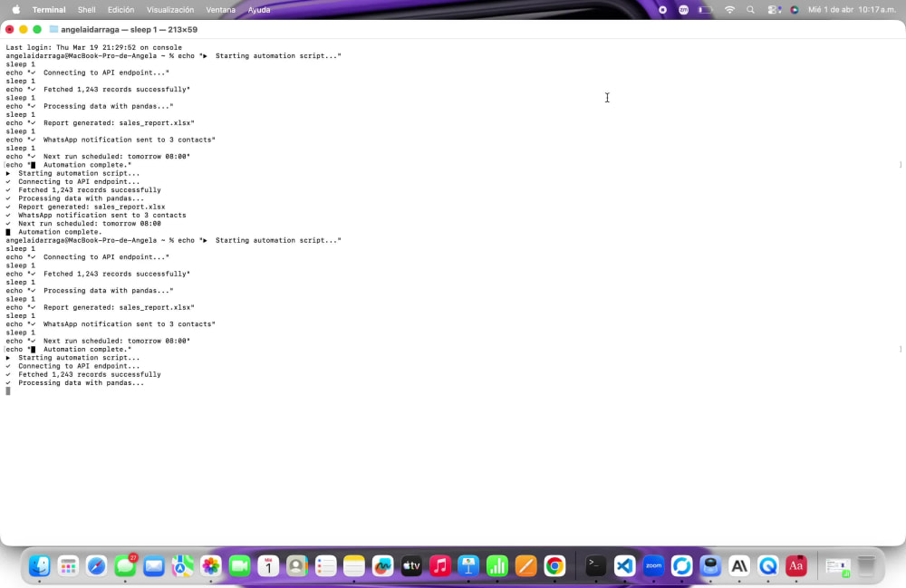Open the Apple menu
This screenshot has width=906, height=588.
pos(16,10)
